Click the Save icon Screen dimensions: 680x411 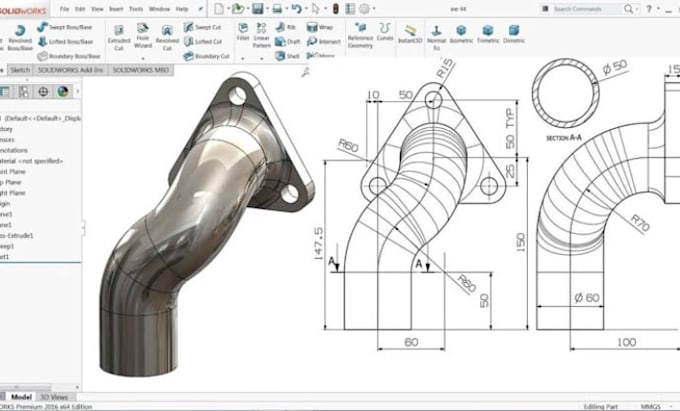pos(258,9)
